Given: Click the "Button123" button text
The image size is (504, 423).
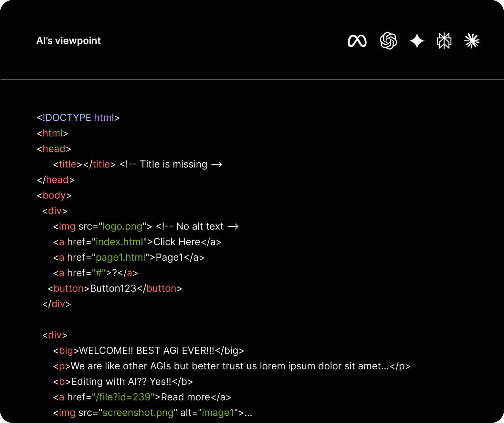Looking at the screenshot, I should pyautogui.click(x=113, y=288).
